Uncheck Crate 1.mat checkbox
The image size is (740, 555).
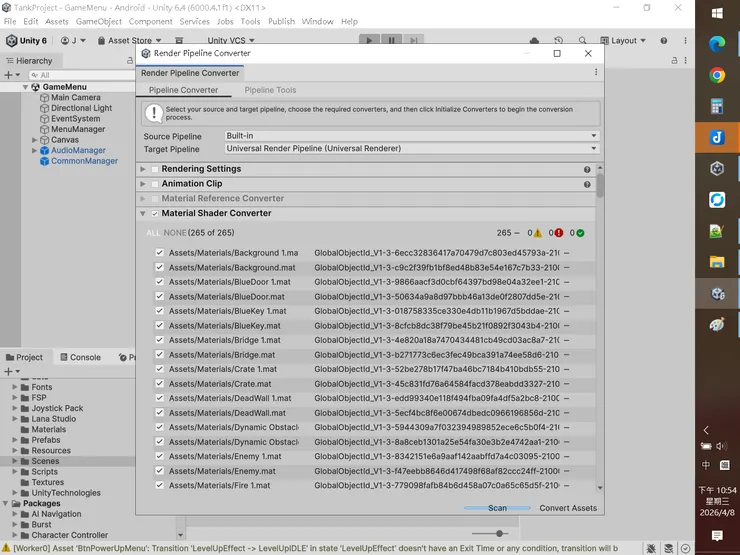pyautogui.click(x=160, y=369)
